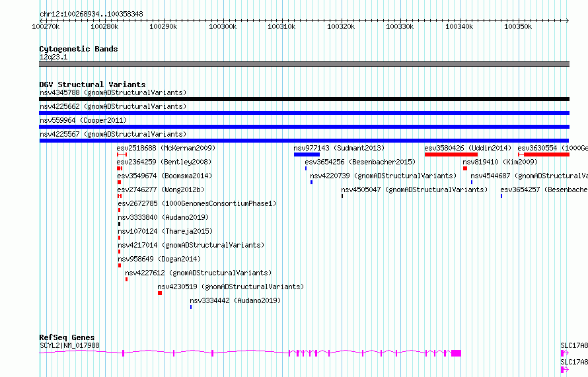The height and width of the screenshot is (377, 588).
Task: Click the nsv4345788 black variant bar
Action: pos(304,99)
